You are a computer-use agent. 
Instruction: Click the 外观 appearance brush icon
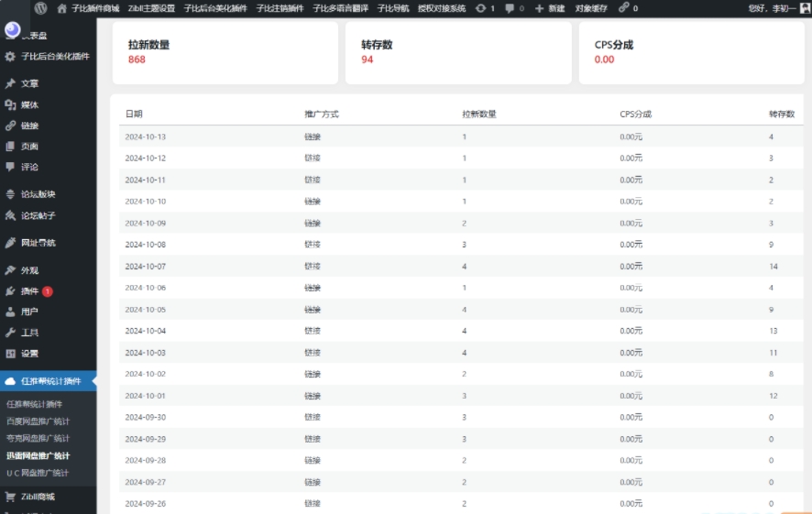pyautogui.click(x=11, y=270)
